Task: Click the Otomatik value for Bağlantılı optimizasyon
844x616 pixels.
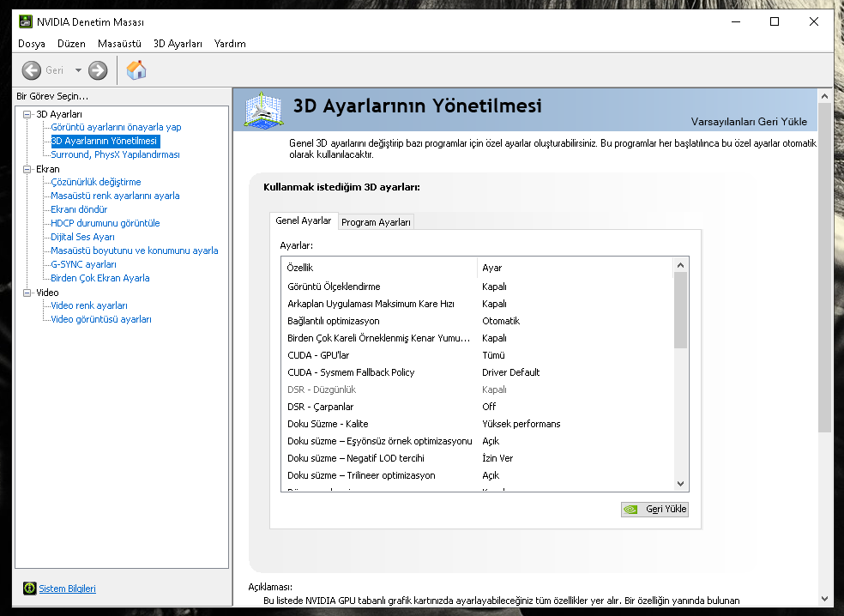Action: coord(501,321)
